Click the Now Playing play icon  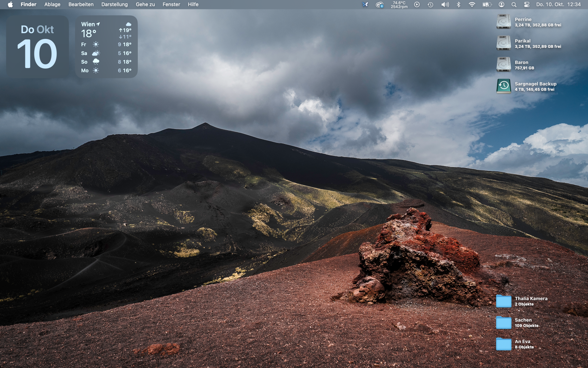click(417, 4)
